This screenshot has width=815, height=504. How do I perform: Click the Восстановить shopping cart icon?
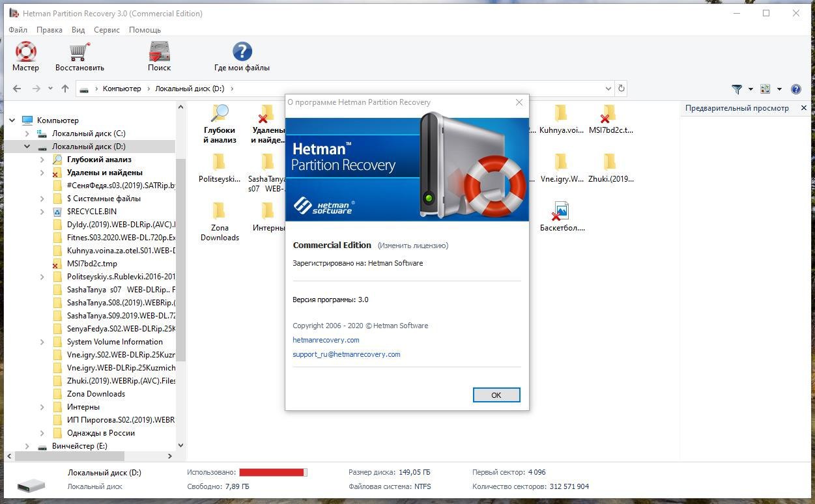click(x=79, y=51)
